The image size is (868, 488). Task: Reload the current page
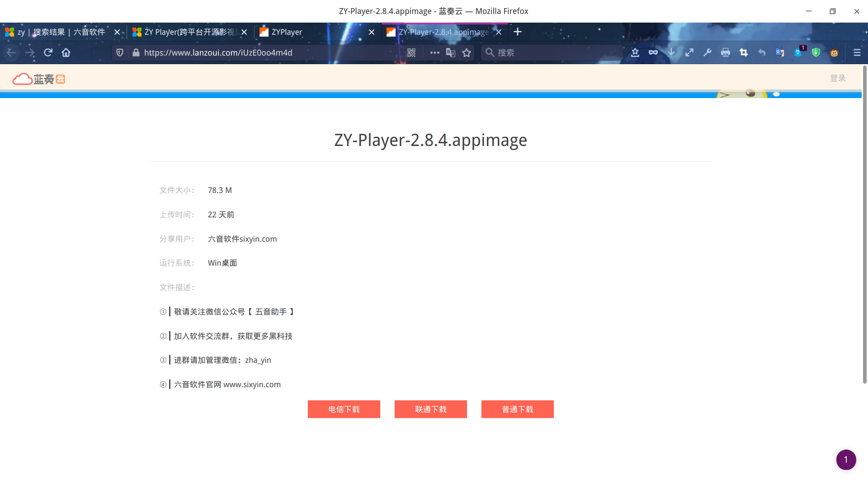click(x=48, y=53)
